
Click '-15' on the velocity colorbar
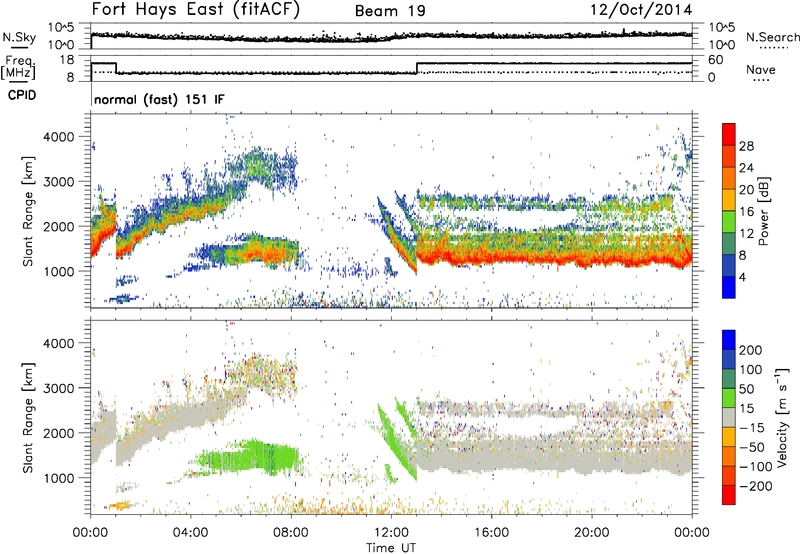click(752, 428)
